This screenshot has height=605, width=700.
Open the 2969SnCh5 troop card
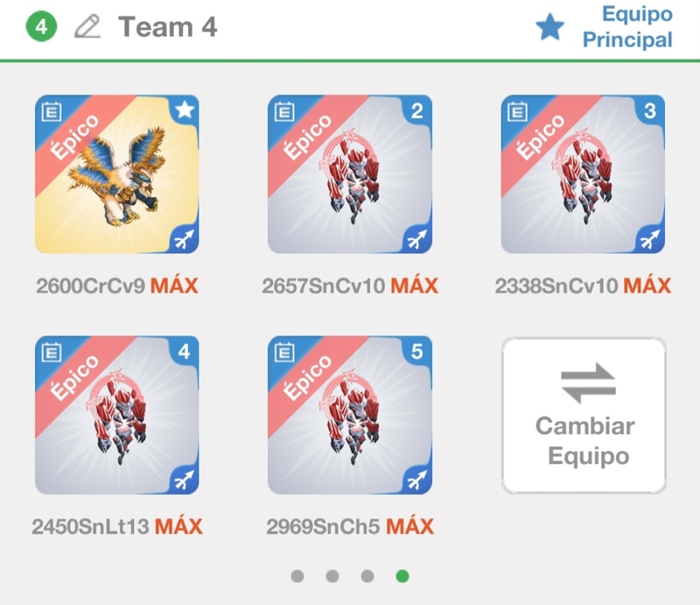[x=350, y=415]
